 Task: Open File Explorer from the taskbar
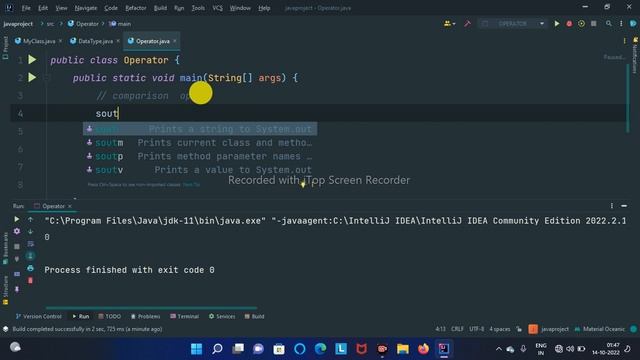tap(402, 349)
